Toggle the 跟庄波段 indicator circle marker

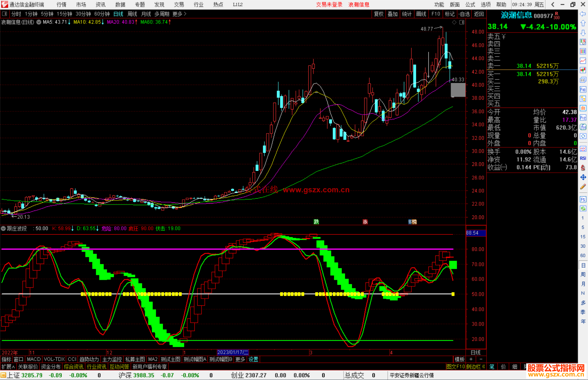pos(4,229)
